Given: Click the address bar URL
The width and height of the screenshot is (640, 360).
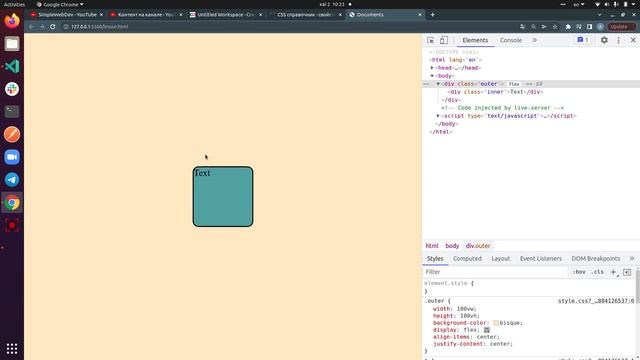Looking at the screenshot, I should 100,27.
